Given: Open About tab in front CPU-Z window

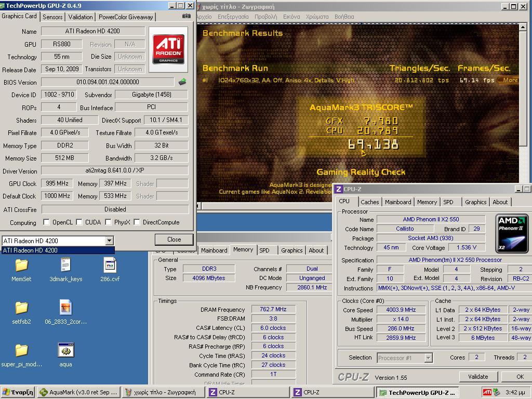Looking at the screenshot, I should (500, 202).
